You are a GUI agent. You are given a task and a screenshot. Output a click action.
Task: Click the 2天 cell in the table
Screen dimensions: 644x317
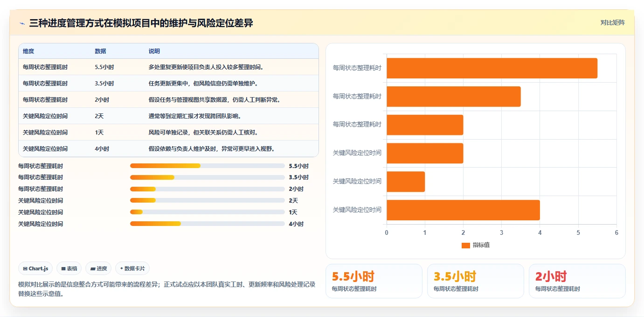[99, 116]
